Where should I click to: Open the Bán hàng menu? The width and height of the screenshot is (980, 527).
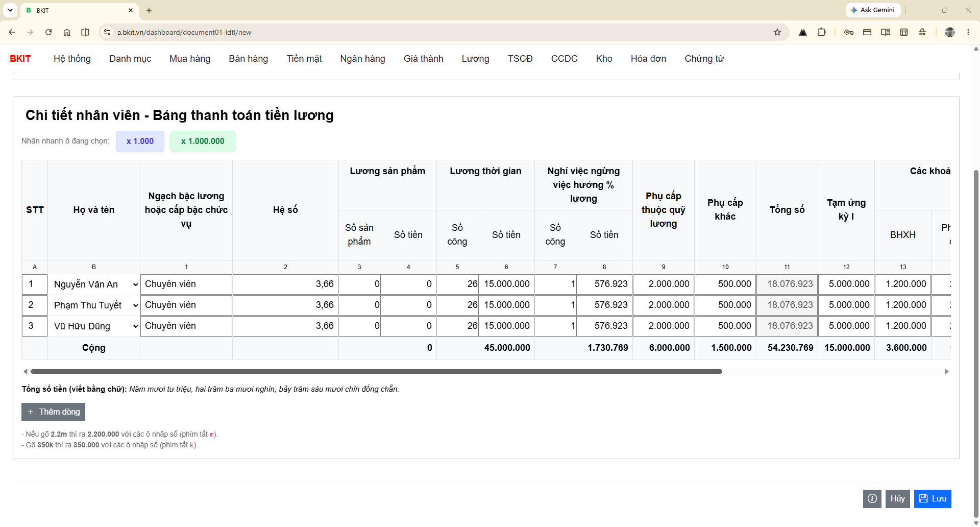click(249, 59)
